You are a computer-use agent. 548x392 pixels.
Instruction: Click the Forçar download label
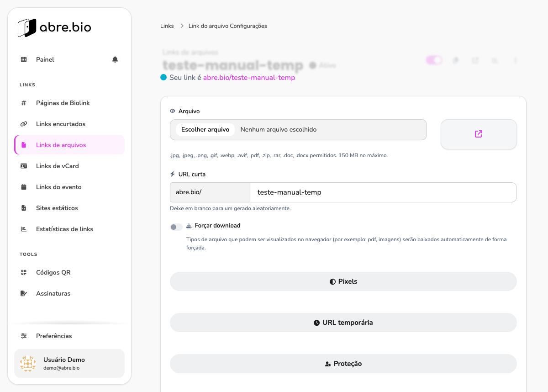(217, 226)
